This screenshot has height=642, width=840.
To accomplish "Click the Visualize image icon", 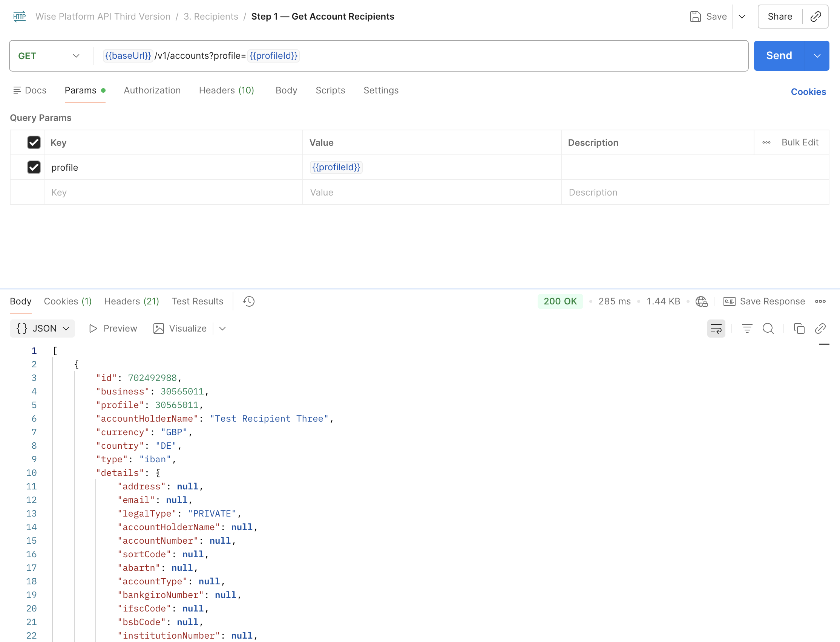I will [x=158, y=328].
